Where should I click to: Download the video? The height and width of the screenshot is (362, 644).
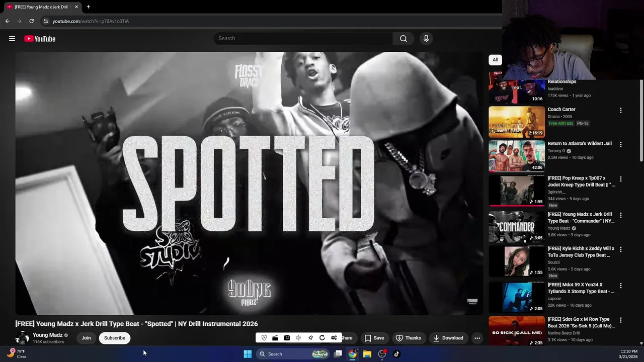(x=448, y=338)
